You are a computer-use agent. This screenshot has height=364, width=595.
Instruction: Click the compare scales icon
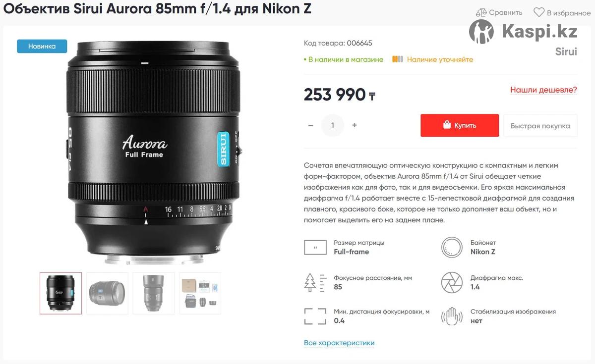[x=481, y=12]
